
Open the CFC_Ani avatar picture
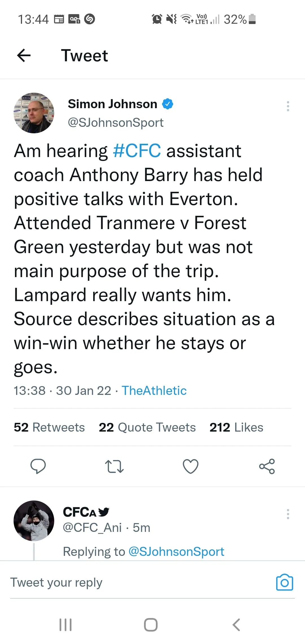34,521
